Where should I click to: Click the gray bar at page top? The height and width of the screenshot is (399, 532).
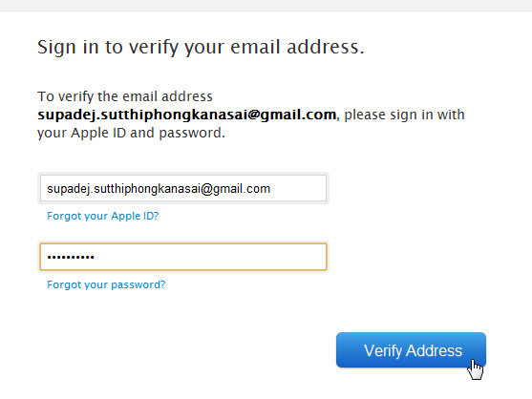pos(266,5)
